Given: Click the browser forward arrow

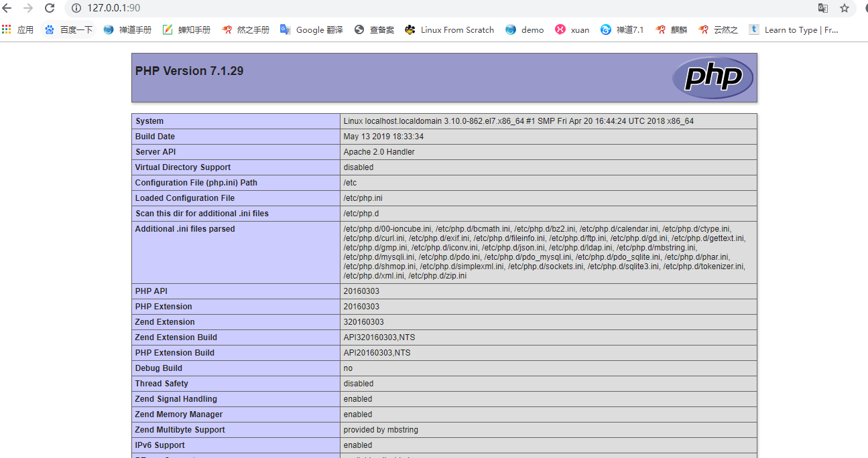Looking at the screenshot, I should 28,8.
